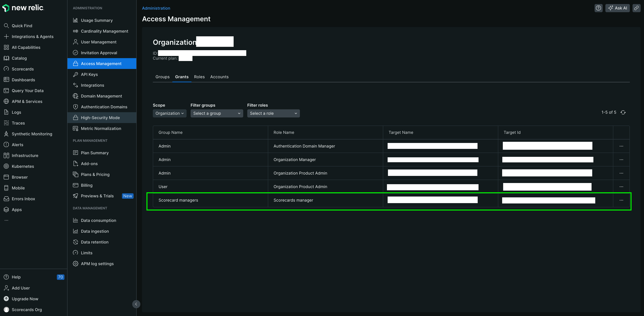The image size is (644, 316).
Task: Open Authentication Domains settings
Action: pyautogui.click(x=104, y=107)
